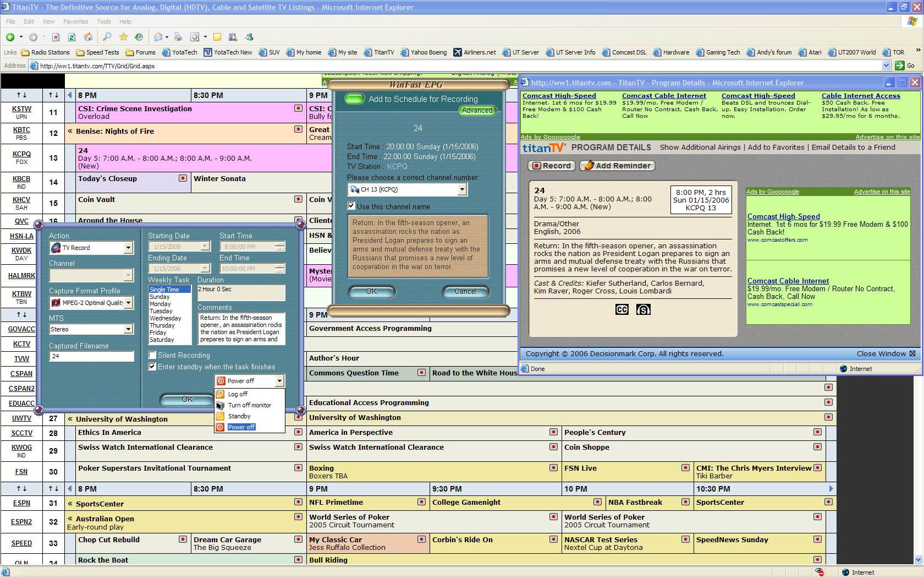The width and height of the screenshot is (924, 578).
Task: Click the stereo (S) icon in program details
Action: point(643,309)
